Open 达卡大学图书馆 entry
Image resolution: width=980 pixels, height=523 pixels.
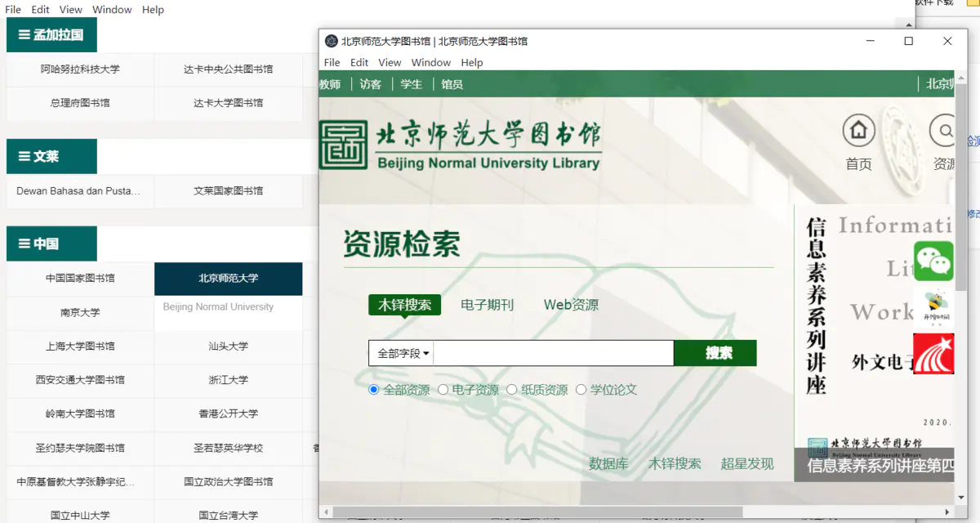tap(228, 103)
